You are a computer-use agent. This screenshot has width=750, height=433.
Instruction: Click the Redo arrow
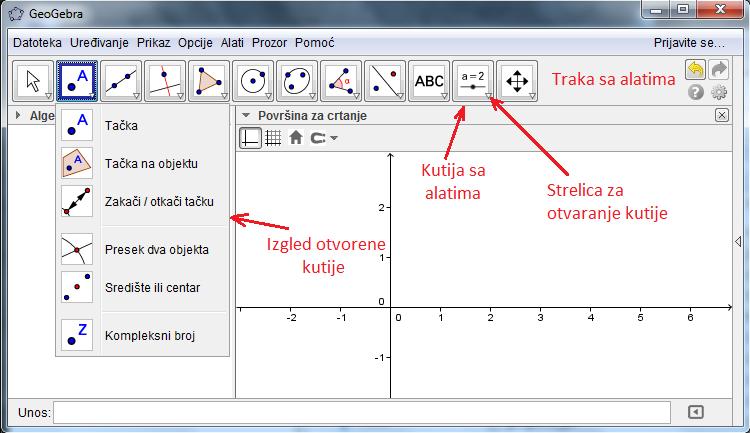click(x=719, y=70)
